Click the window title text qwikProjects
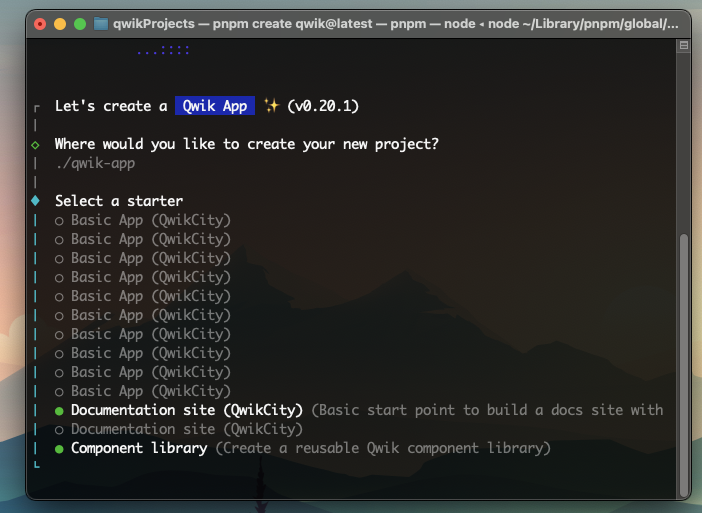Screen dimensions: 702x513 click(x=154, y=24)
